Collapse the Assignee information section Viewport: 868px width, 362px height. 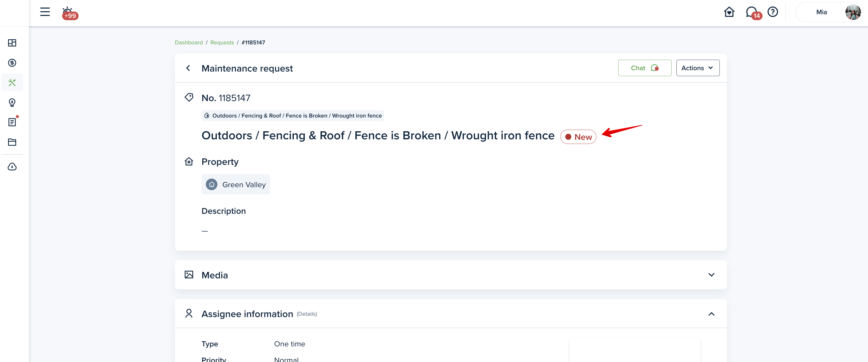pyautogui.click(x=711, y=314)
